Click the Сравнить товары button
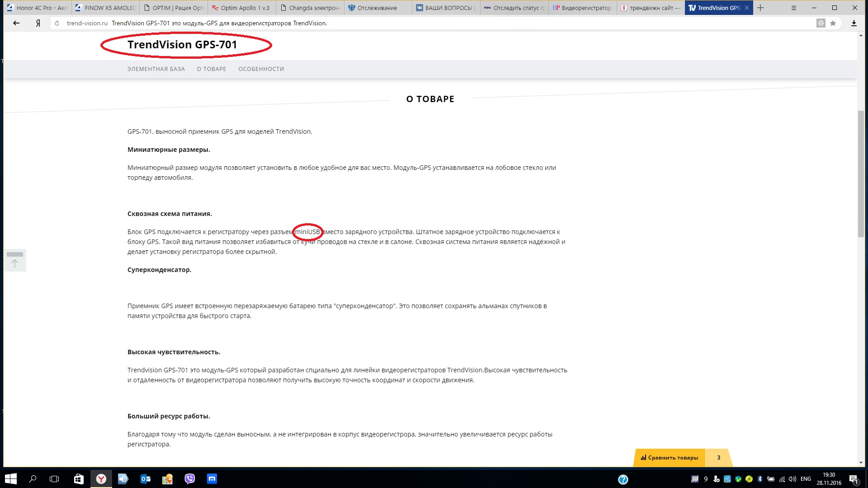The height and width of the screenshot is (488, 868). point(670,458)
